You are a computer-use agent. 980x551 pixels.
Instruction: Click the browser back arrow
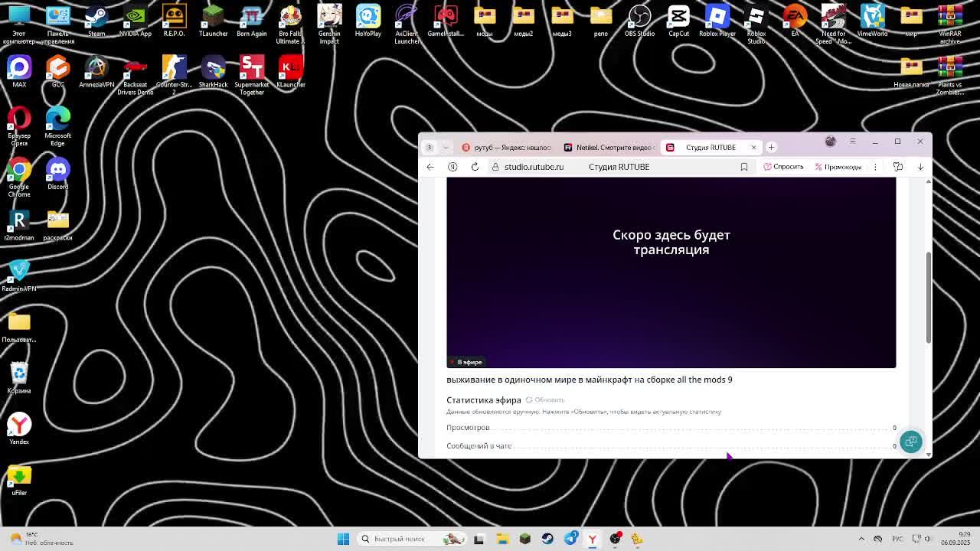tap(430, 167)
